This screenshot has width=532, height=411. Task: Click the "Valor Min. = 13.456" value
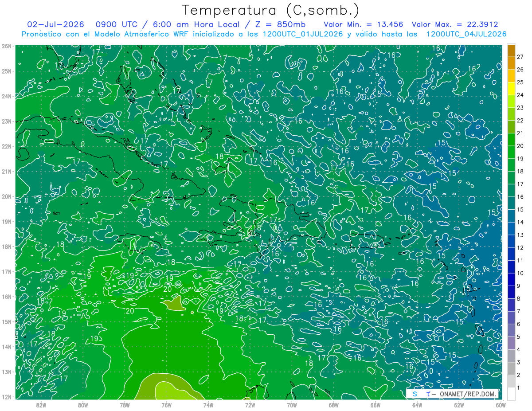[363, 24]
